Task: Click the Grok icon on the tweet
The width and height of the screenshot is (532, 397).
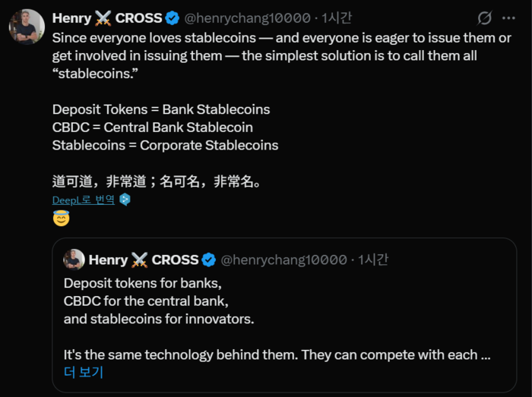Action: coord(484,18)
